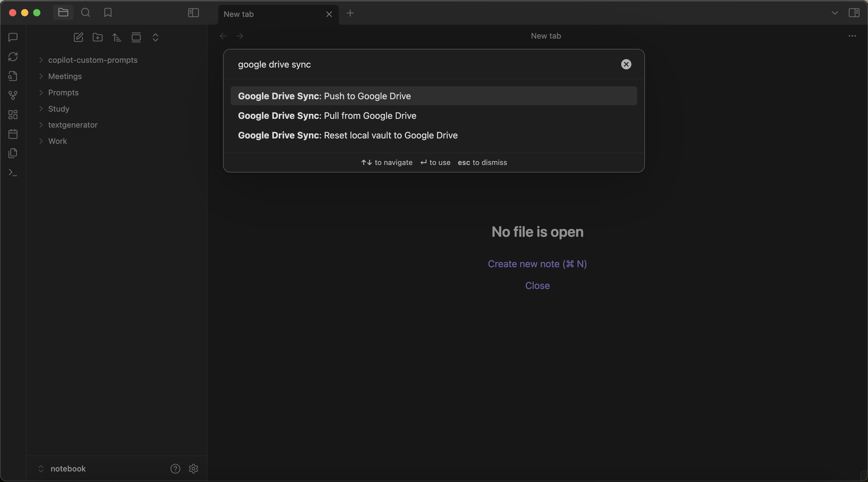Viewport: 868px width, 482px height.
Task: Click the No file is open heading
Action: click(x=537, y=232)
